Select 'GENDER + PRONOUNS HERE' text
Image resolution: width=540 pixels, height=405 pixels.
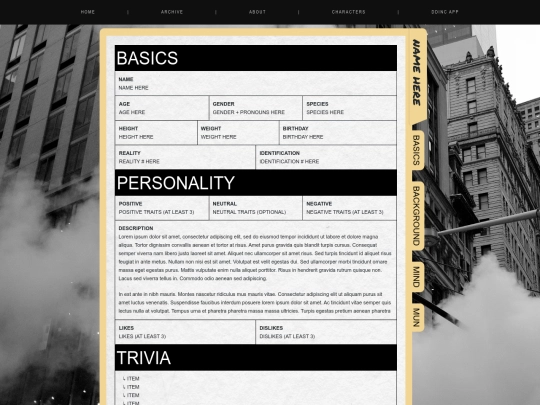[x=249, y=112]
